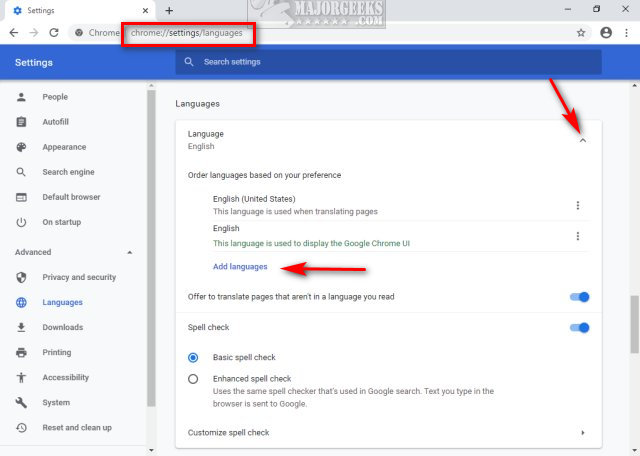
Task: Click the magnifier icon in Search settings
Action: [x=189, y=62]
